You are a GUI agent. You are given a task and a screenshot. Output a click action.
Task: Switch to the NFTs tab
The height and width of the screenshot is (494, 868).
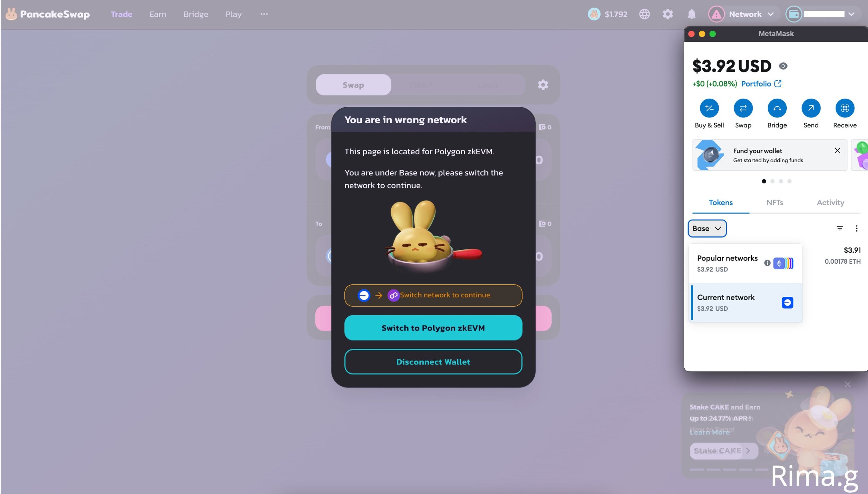(x=775, y=203)
